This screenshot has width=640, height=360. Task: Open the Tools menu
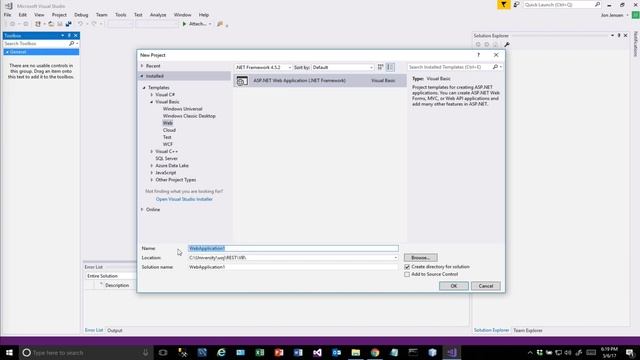(x=120, y=15)
